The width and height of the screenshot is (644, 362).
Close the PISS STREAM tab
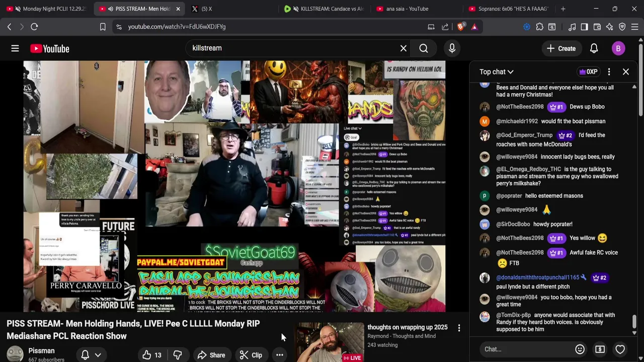tap(178, 9)
